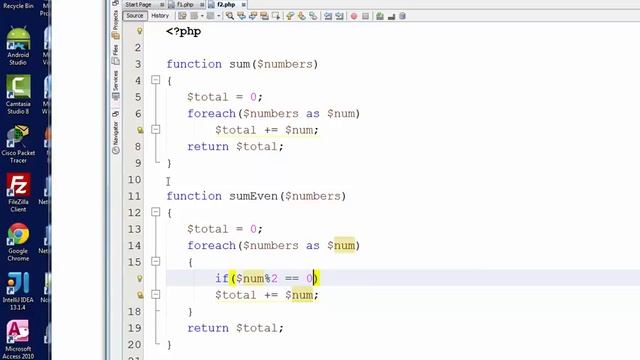Click the Shift Line Left icon
Image resolution: width=640 pixels, height=360 pixels.
tap(328, 16)
